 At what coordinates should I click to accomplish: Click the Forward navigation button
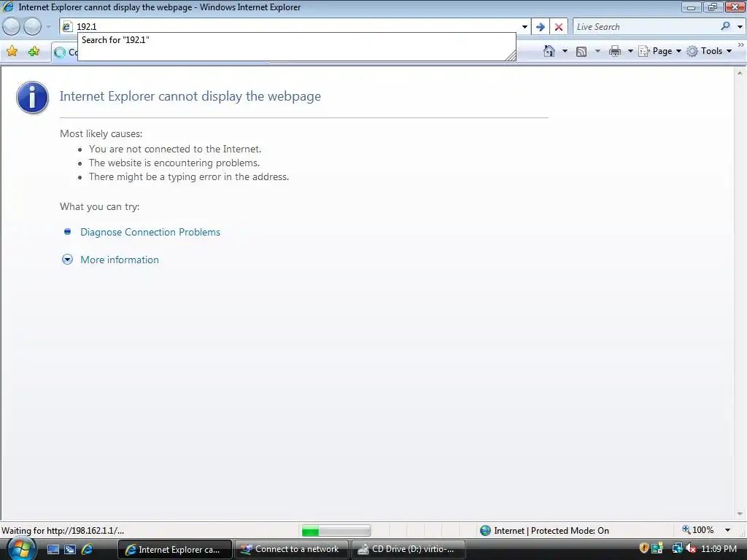click(32, 27)
